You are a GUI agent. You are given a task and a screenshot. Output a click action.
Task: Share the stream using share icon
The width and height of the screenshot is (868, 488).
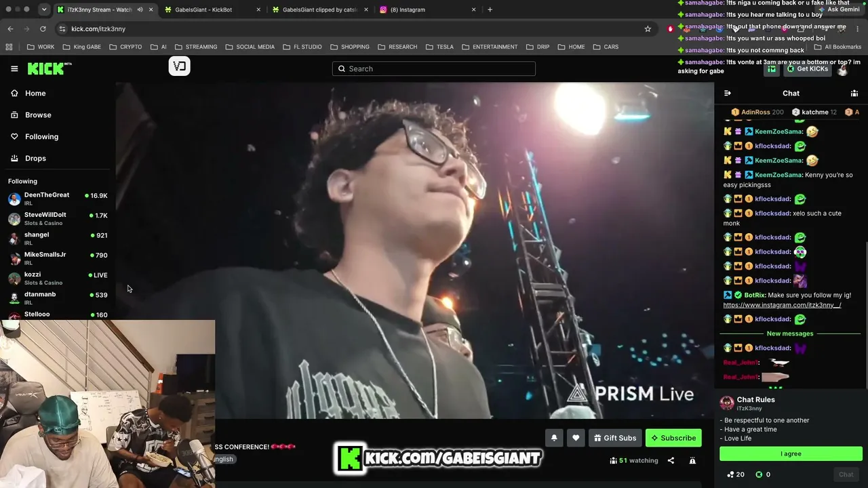pos(671,461)
